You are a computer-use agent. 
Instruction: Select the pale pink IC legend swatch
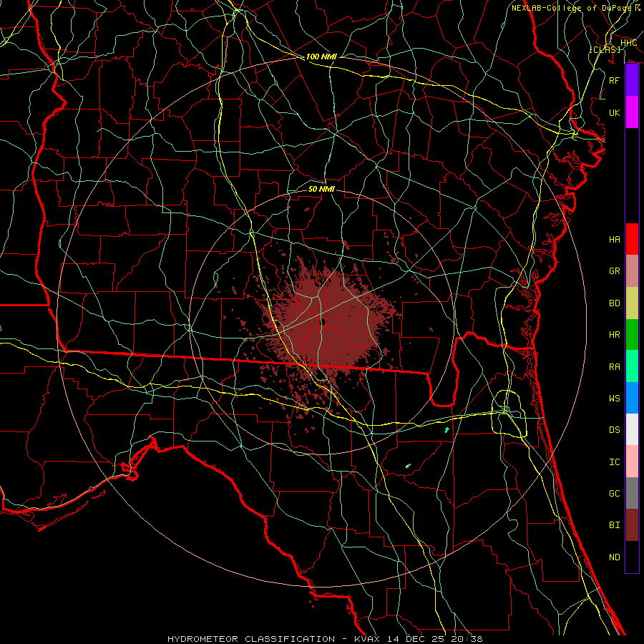point(632,462)
